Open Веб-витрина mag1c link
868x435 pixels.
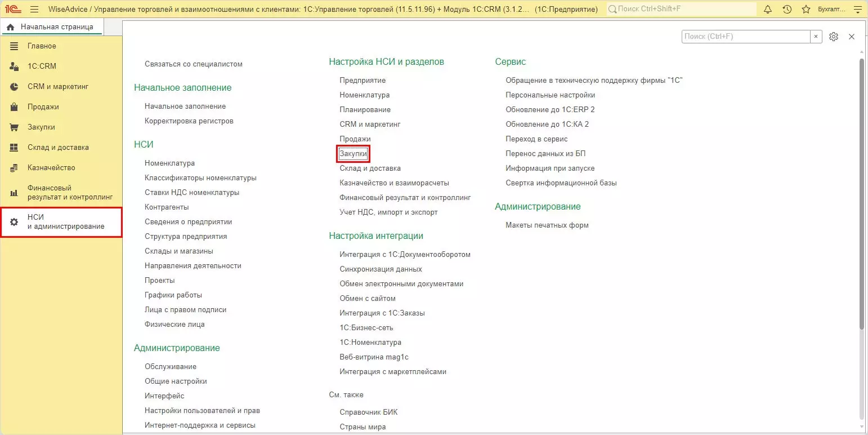point(374,357)
